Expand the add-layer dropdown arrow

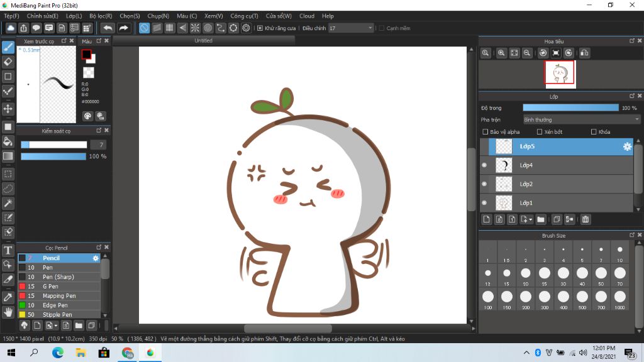530,219
